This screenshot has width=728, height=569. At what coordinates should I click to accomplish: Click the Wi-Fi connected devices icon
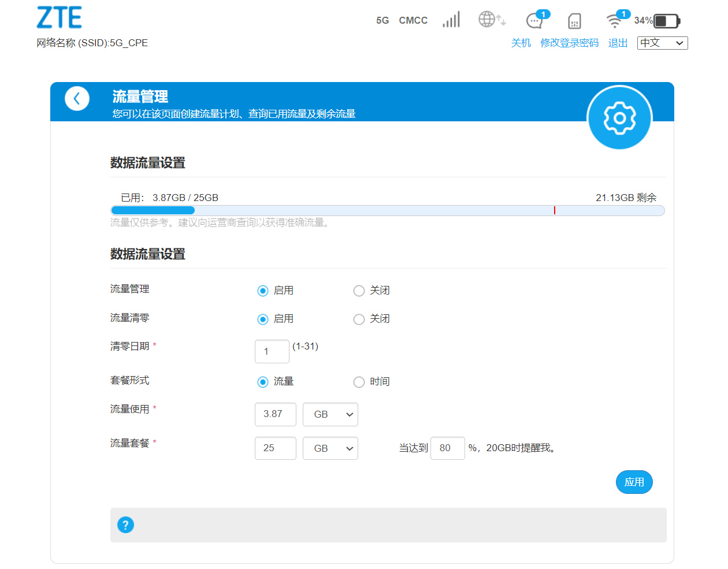coord(615,21)
